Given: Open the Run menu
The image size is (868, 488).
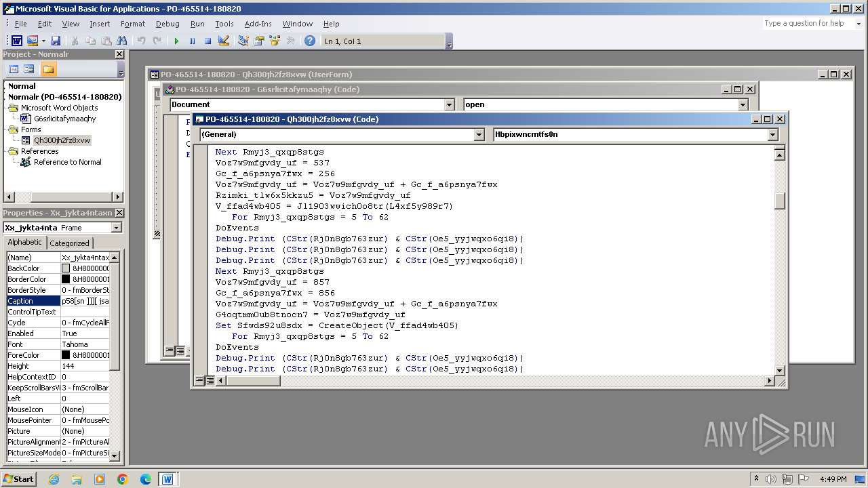Looking at the screenshot, I should click(x=197, y=24).
